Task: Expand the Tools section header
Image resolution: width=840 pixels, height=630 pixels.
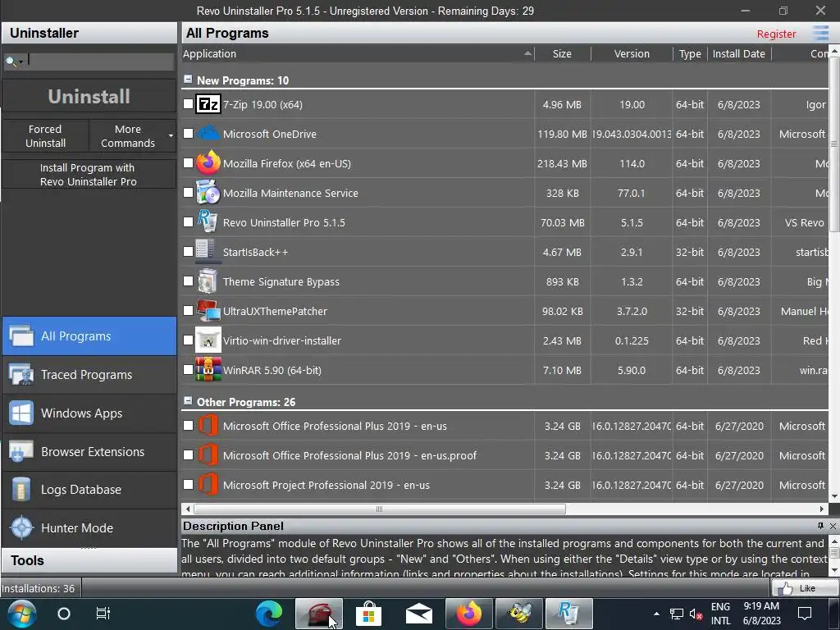Action: [x=89, y=560]
